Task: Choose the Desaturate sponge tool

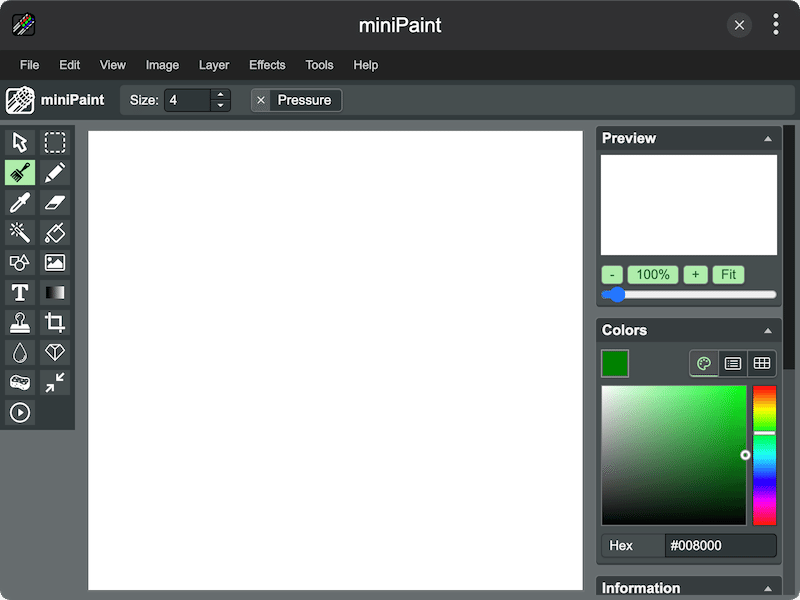Action: click(x=20, y=383)
